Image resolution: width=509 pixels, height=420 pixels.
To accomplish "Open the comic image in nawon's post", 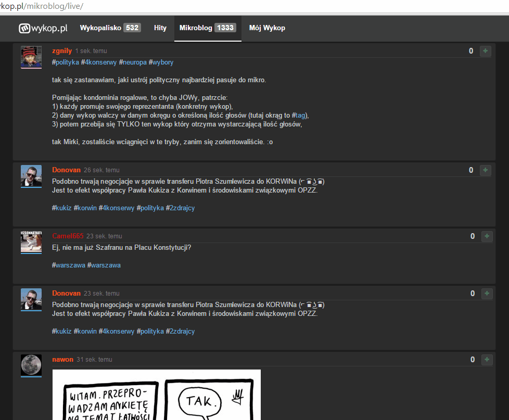I will (x=157, y=394).
